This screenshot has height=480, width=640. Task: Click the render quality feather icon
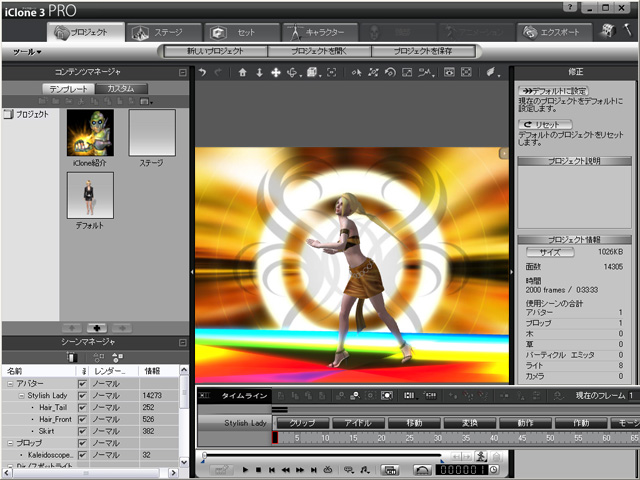(x=491, y=73)
